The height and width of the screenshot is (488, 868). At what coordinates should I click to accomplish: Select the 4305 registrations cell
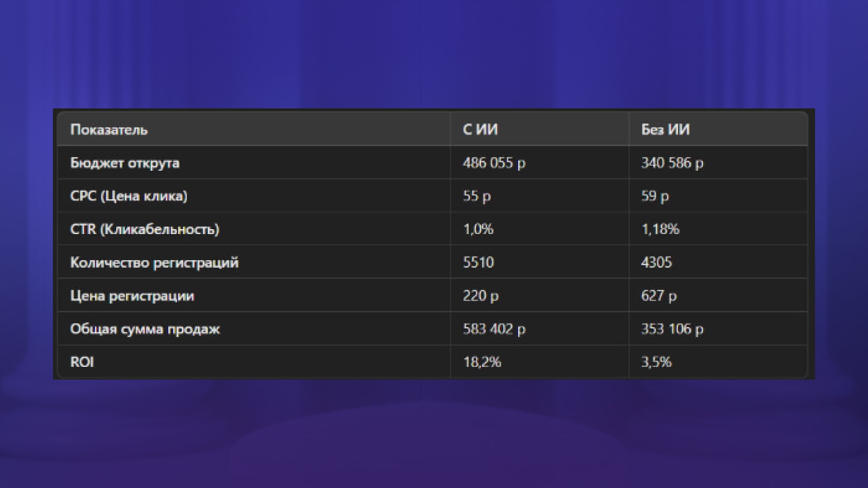tap(657, 262)
